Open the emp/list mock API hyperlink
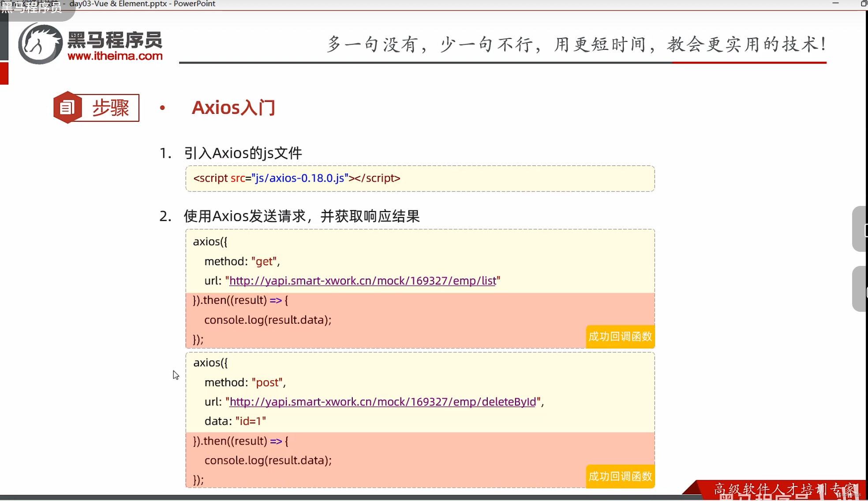868x501 pixels. pyautogui.click(x=362, y=280)
